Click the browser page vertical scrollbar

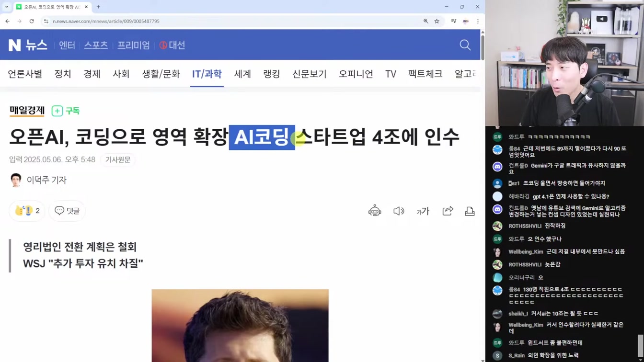coord(483,47)
